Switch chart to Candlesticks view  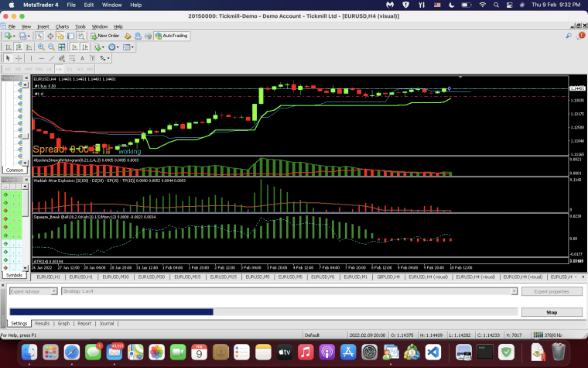click(19, 47)
